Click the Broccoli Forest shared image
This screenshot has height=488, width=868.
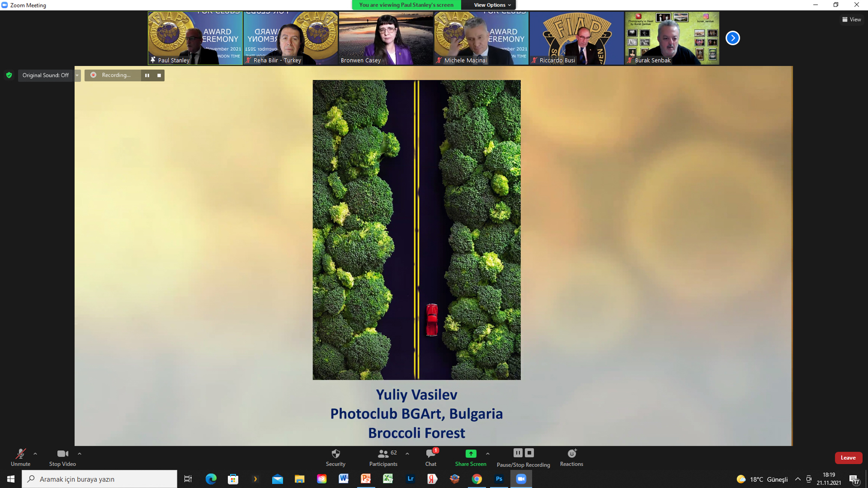point(417,230)
